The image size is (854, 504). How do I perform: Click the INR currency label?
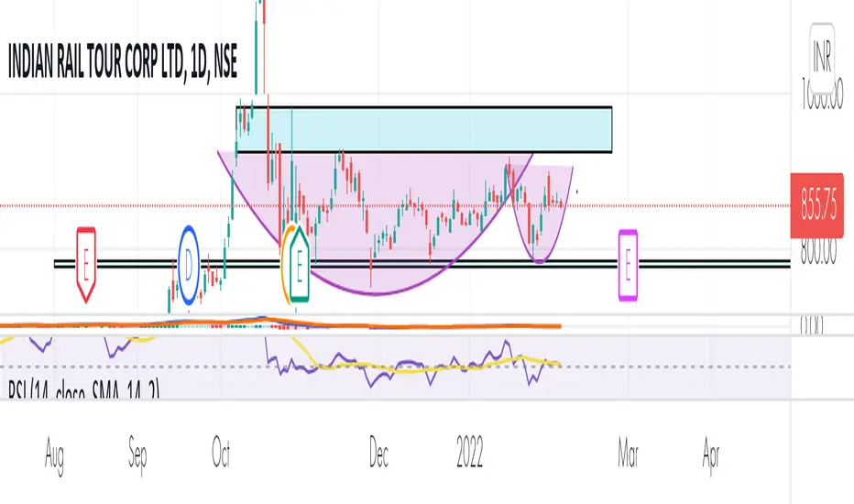tap(822, 56)
